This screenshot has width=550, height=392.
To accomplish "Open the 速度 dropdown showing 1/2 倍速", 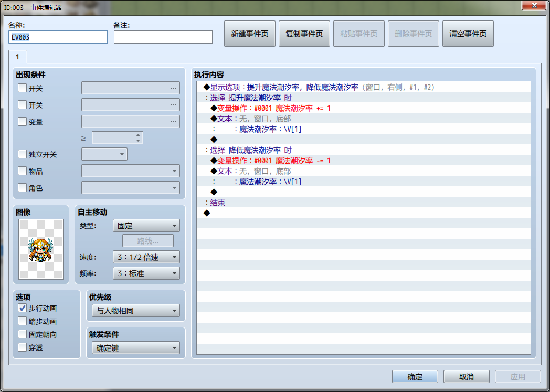I will (x=146, y=257).
